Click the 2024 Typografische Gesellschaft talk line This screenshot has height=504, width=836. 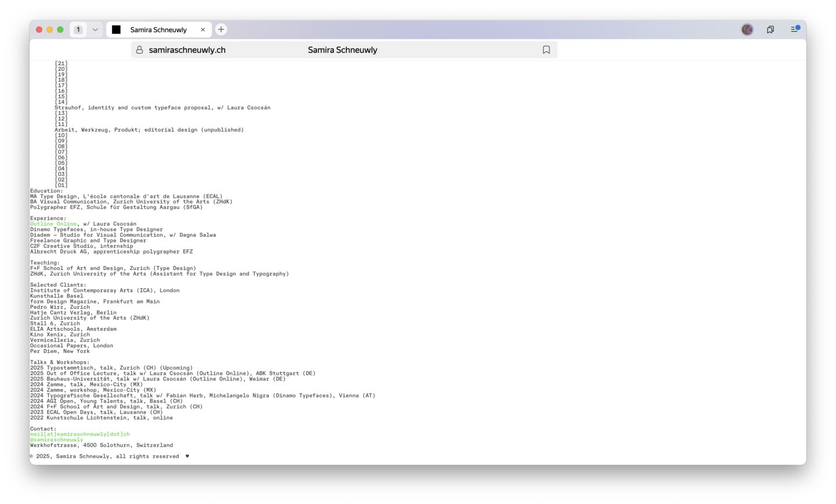point(203,396)
